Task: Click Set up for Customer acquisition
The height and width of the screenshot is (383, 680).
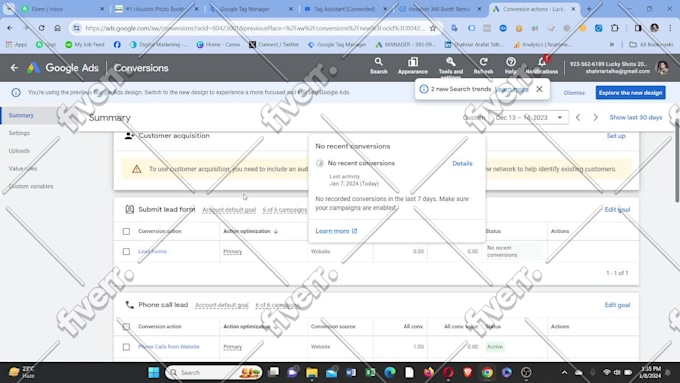Action: 616,136
